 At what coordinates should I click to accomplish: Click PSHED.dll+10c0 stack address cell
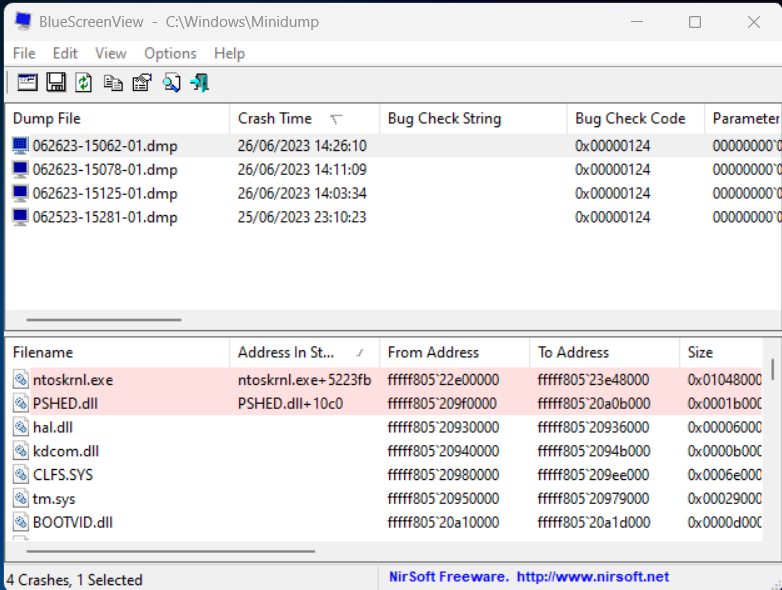(290, 403)
